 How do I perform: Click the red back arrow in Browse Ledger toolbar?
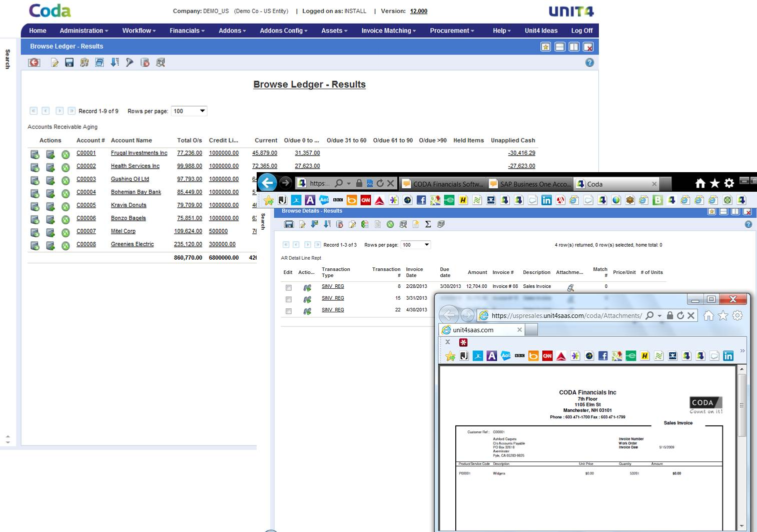(x=34, y=63)
